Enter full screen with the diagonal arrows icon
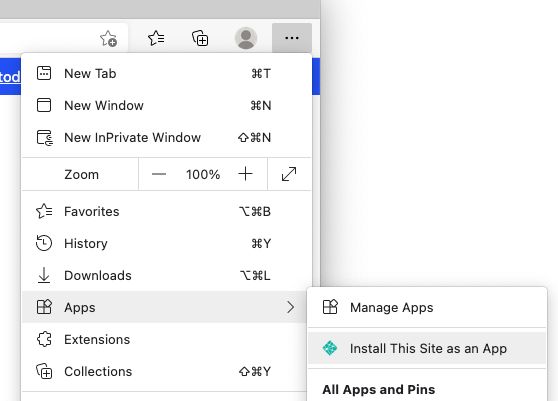The height and width of the screenshot is (401, 558). (x=289, y=174)
